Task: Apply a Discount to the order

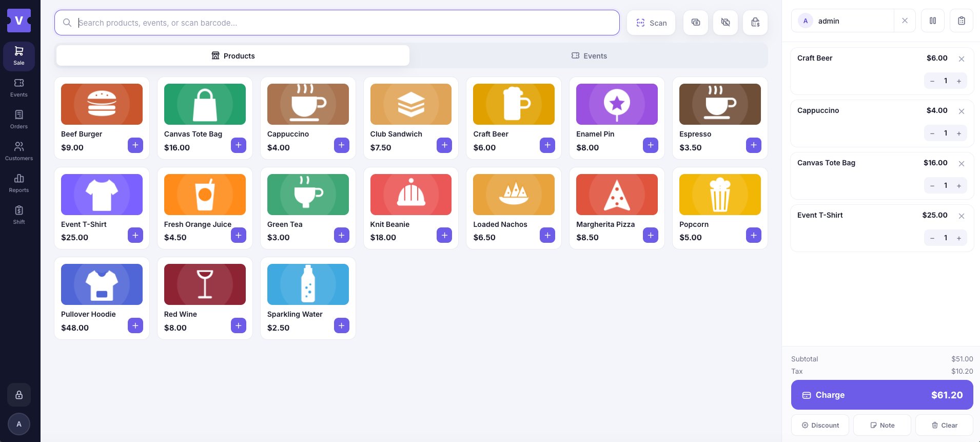Action: 820,425
